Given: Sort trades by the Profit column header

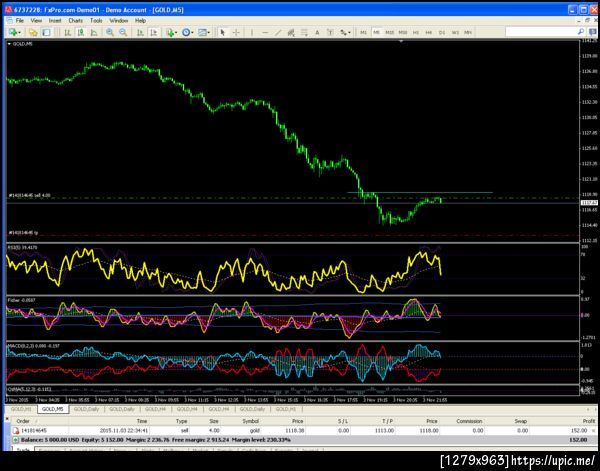Looking at the screenshot, I should tap(589, 421).
